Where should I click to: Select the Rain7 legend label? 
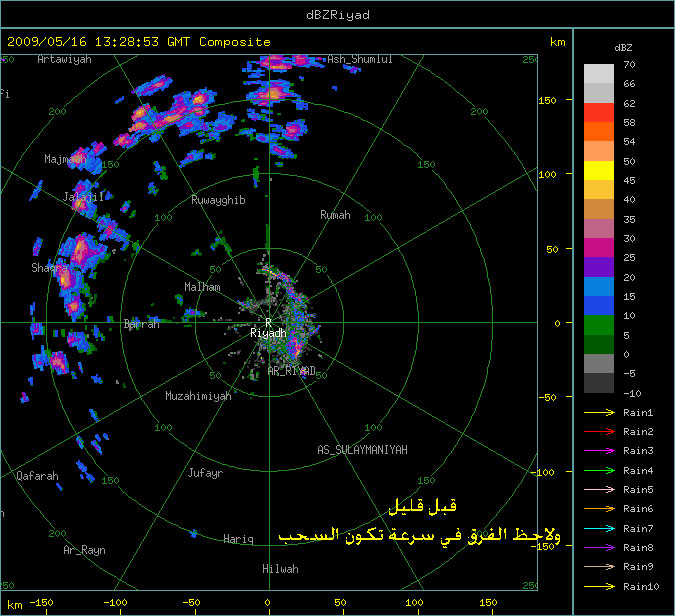pyautogui.click(x=638, y=528)
